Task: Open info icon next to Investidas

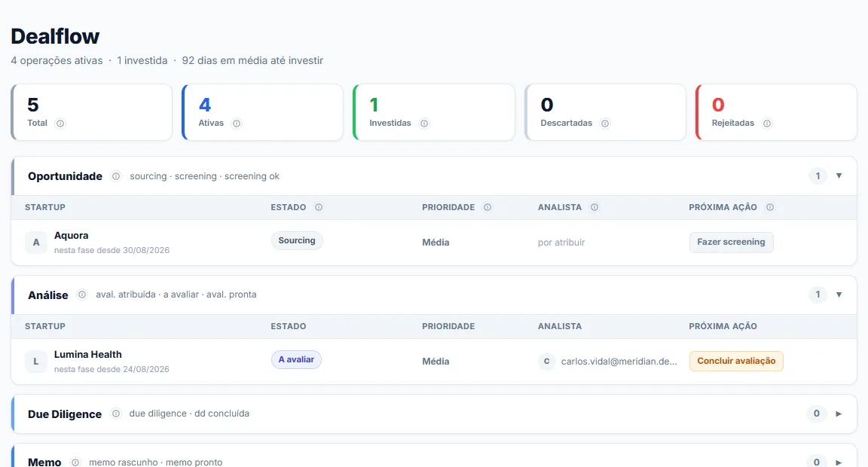Action: point(424,124)
